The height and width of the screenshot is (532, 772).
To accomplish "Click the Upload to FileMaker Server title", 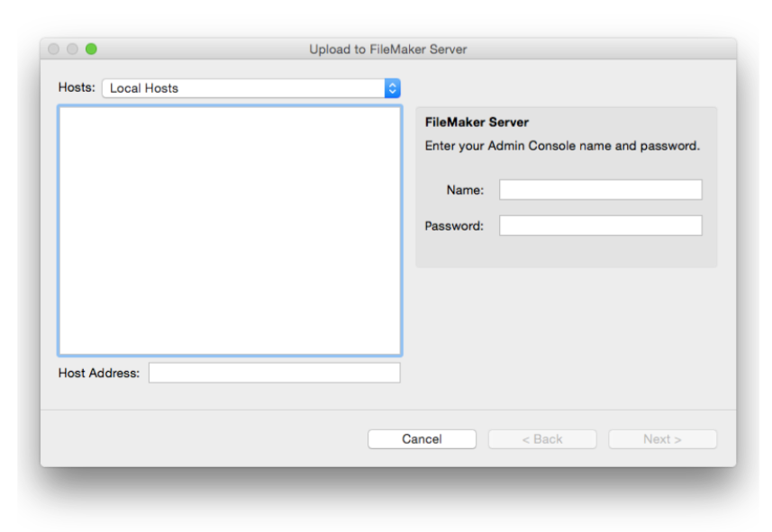I will (387, 50).
